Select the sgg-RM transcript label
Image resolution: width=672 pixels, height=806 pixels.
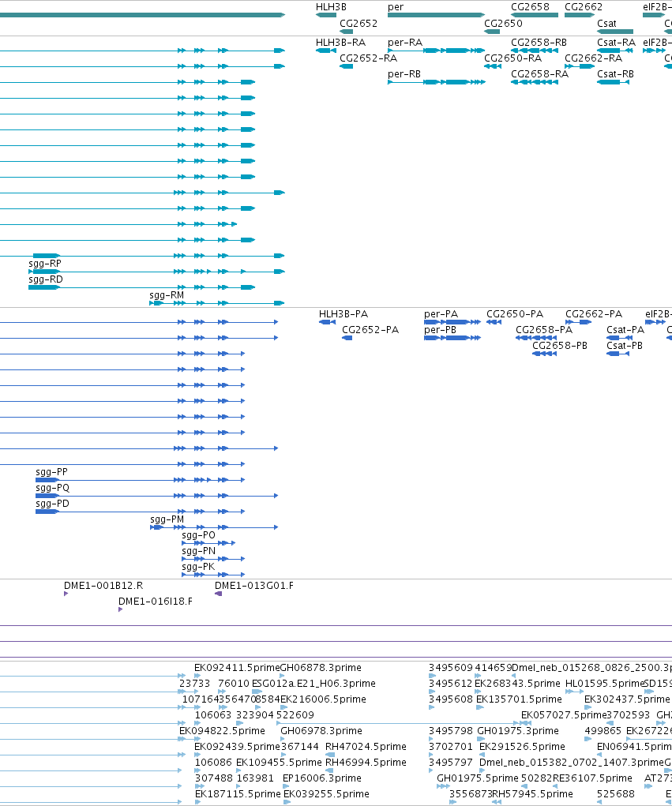click(x=167, y=295)
